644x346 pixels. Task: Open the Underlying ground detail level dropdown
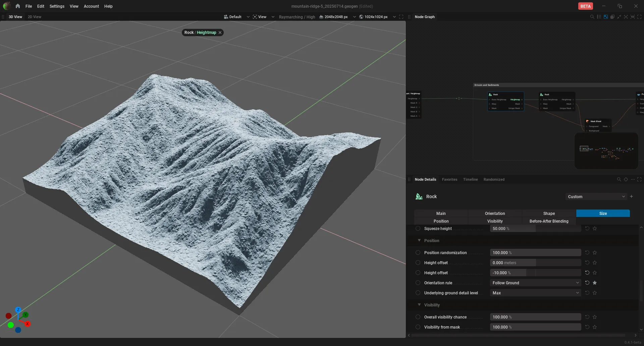click(x=535, y=293)
